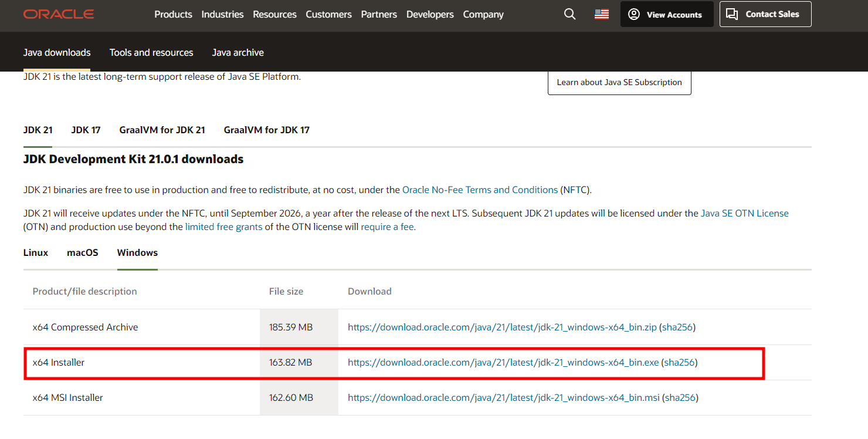This screenshot has height=439, width=868.
Task: Click the Oracle logo
Action: coord(59,14)
